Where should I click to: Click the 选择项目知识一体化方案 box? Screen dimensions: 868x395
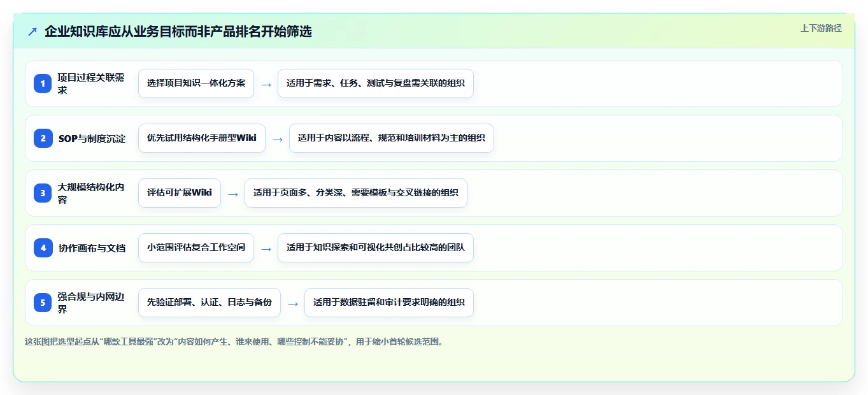[196, 83]
